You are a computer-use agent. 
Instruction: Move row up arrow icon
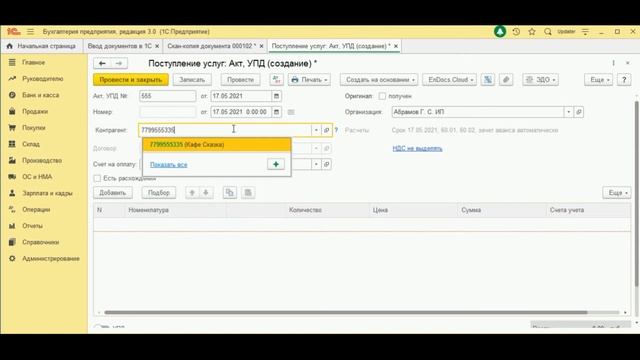tap(192, 193)
